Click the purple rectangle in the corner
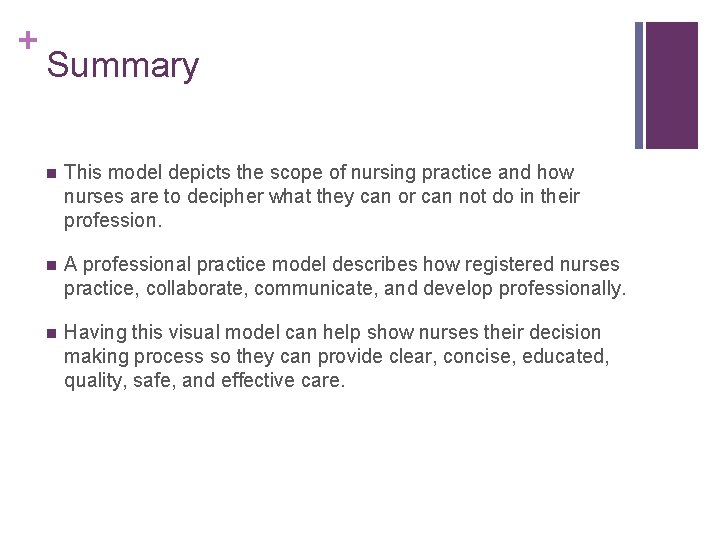The width and height of the screenshot is (720, 540). pyautogui.click(x=671, y=85)
